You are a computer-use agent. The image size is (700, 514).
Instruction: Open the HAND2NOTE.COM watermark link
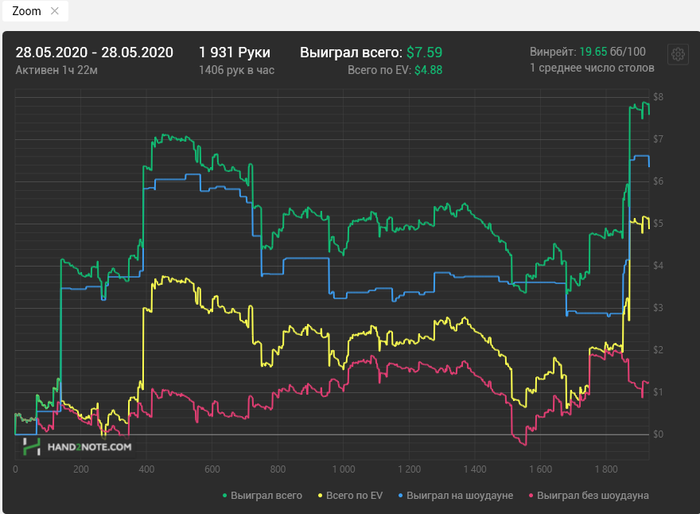tap(89, 447)
